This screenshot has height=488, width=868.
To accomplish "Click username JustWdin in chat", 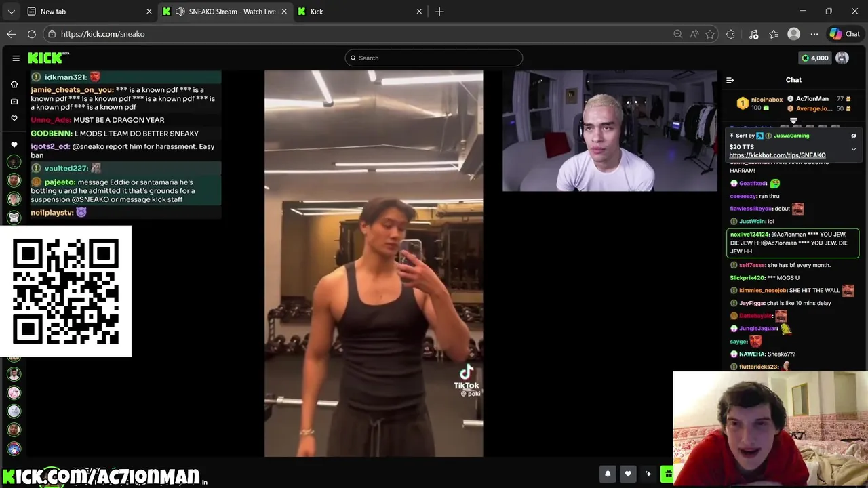I will [751, 222].
